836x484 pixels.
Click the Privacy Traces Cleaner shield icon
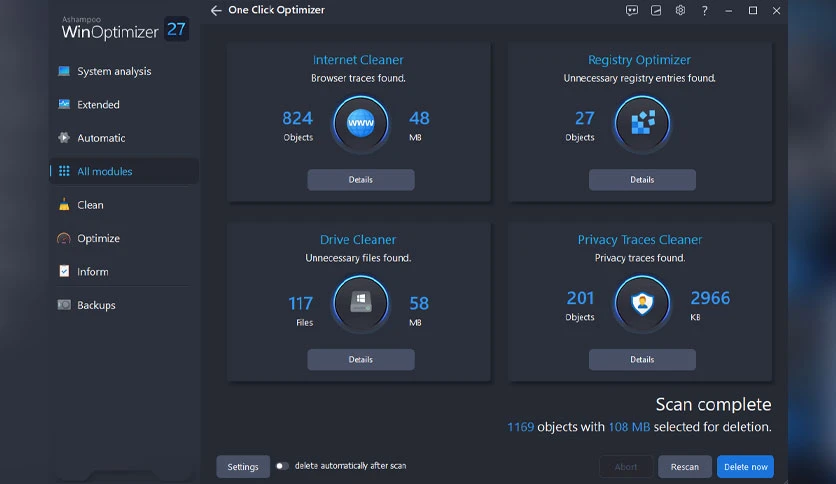tap(642, 302)
